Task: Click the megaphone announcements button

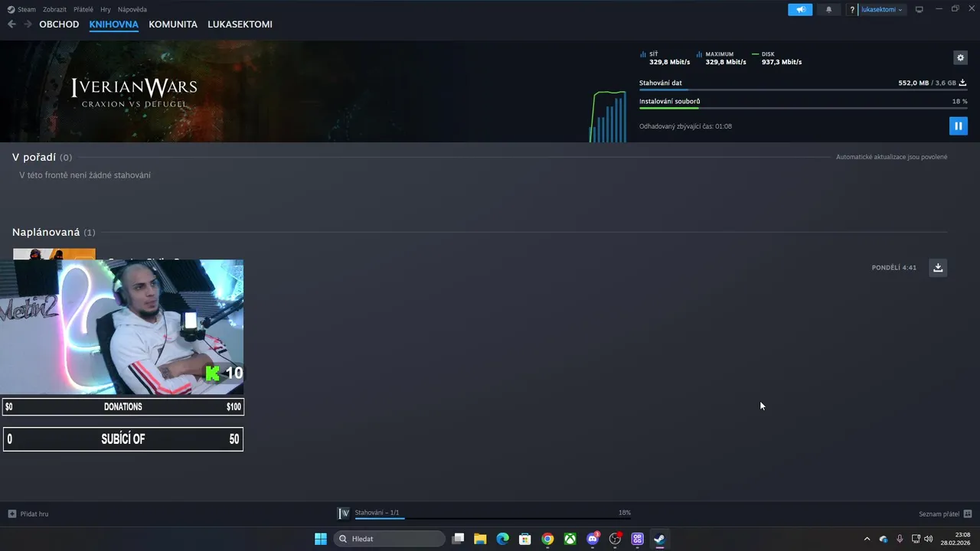Action: [x=800, y=10]
